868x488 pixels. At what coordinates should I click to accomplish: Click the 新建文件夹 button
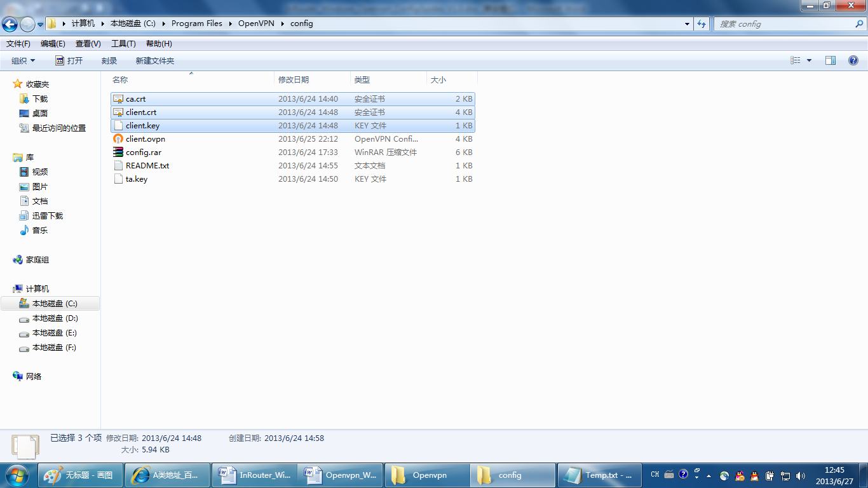coord(154,61)
